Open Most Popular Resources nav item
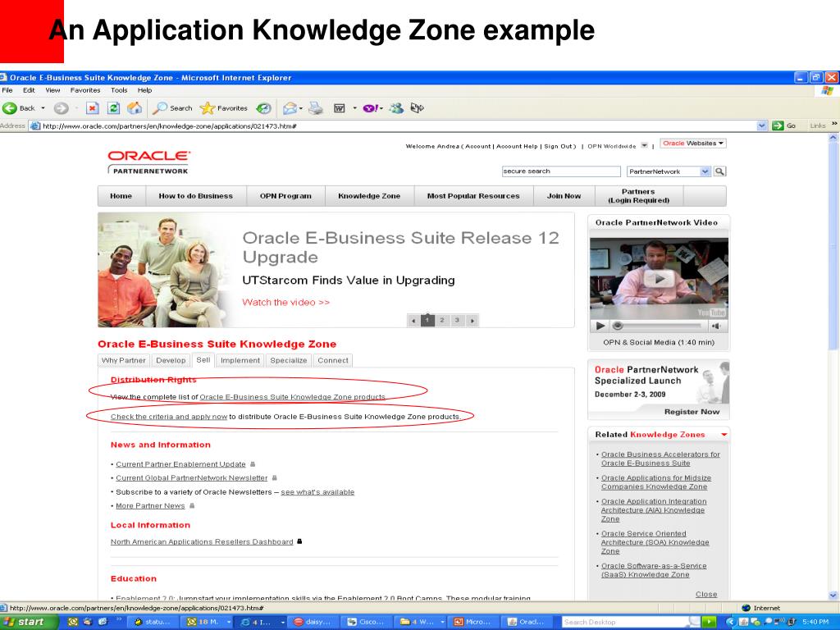 (473, 196)
